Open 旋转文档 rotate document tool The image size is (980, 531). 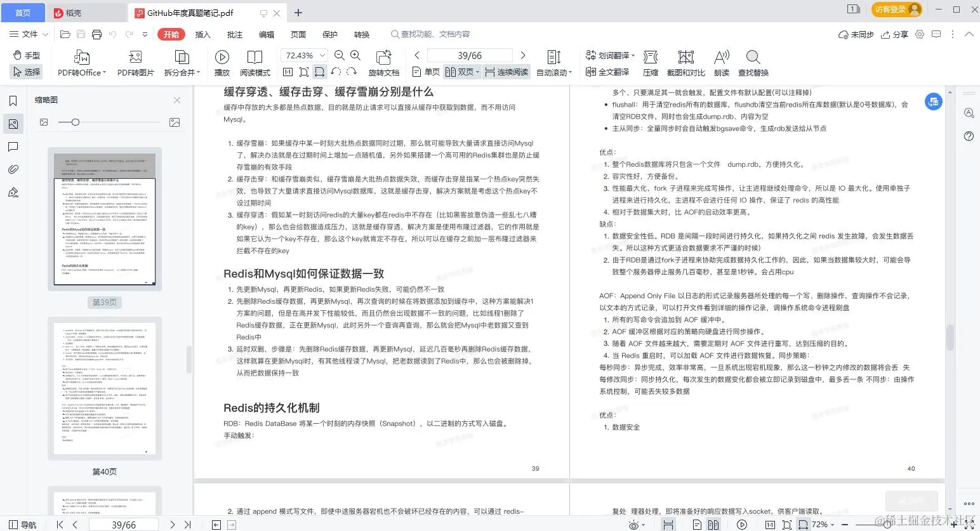click(x=384, y=63)
